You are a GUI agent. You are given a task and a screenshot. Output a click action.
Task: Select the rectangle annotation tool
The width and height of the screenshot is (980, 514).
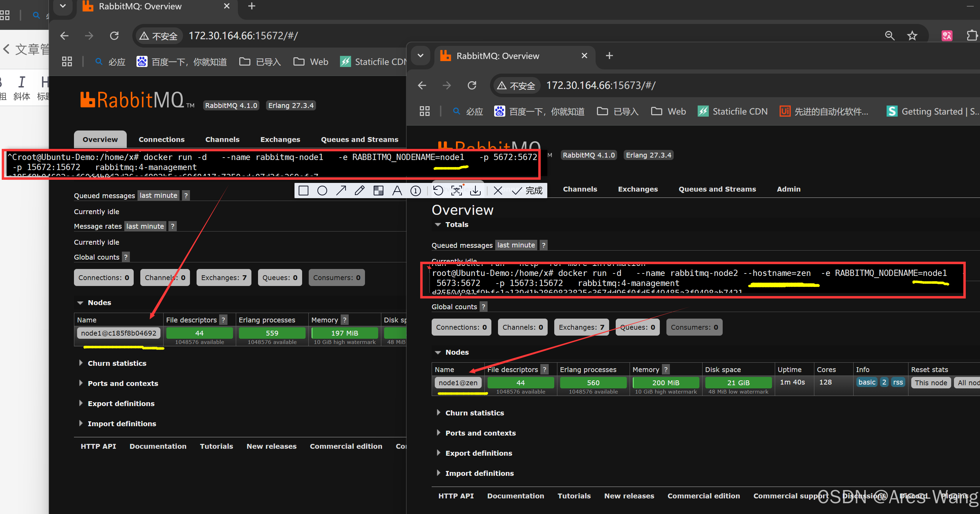point(303,191)
